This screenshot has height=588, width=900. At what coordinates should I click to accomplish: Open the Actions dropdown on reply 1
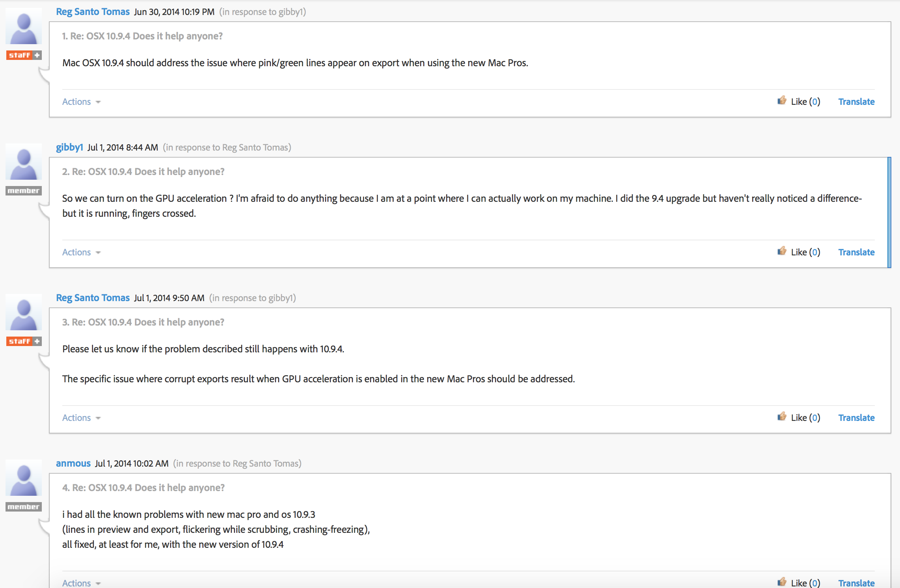(x=81, y=102)
